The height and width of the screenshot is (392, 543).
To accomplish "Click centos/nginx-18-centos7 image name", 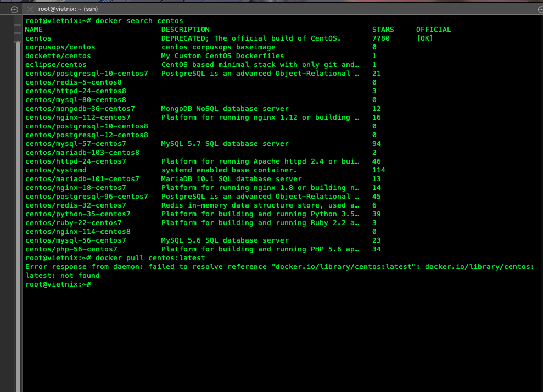I will click(x=76, y=188).
